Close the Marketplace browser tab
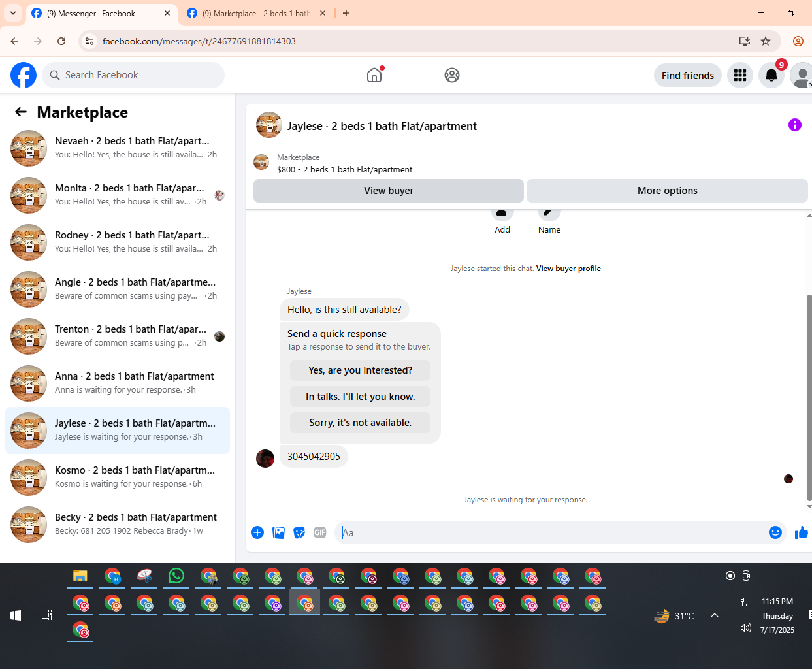Screen dimensions: 812x669 pos(323,13)
